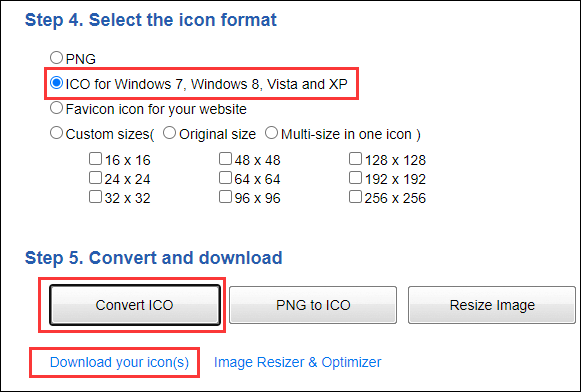Open the Download your icon(s) link
This screenshot has width=581, height=392.
[119, 362]
